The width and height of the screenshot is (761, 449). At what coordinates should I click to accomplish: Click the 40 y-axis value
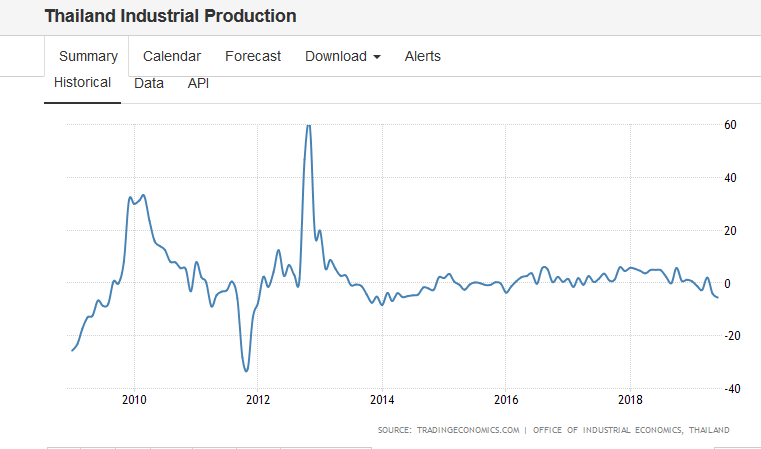coord(730,178)
